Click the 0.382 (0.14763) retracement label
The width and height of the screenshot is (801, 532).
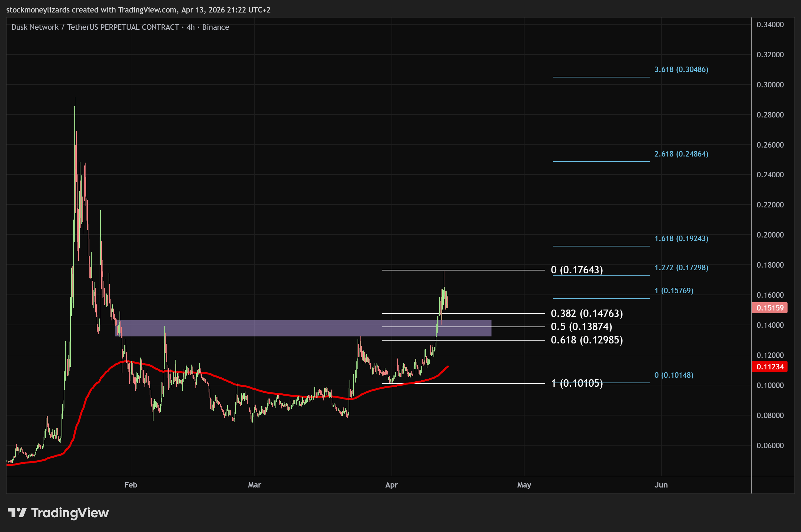tap(586, 313)
